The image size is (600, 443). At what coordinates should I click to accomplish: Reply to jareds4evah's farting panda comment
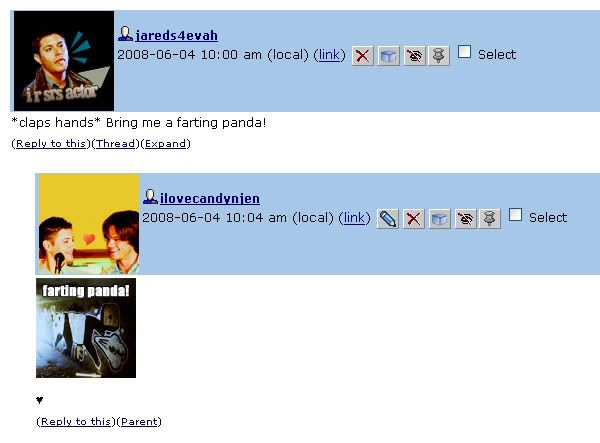point(51,143)
